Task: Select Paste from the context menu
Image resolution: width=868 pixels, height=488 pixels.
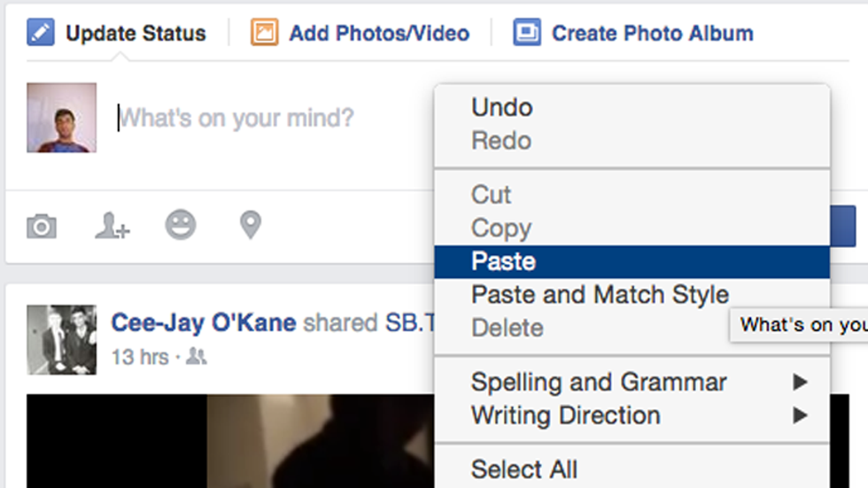Action: pyautogui.click(x=504, y=262)
